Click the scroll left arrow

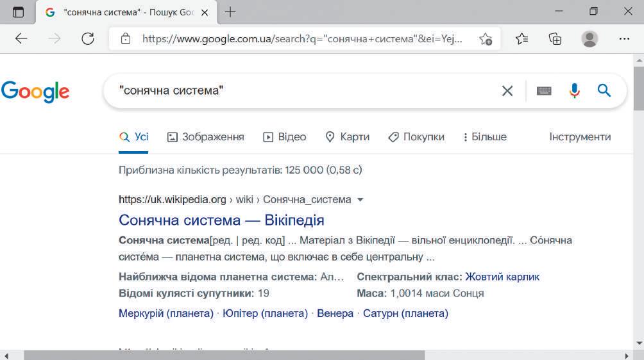point(6,356)
